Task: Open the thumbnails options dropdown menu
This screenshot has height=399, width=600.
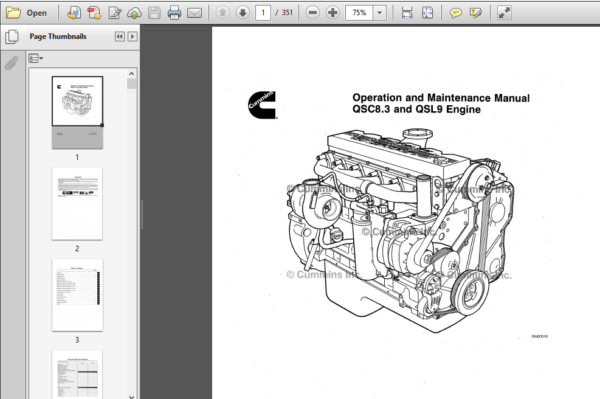Action: click(35, 58)
